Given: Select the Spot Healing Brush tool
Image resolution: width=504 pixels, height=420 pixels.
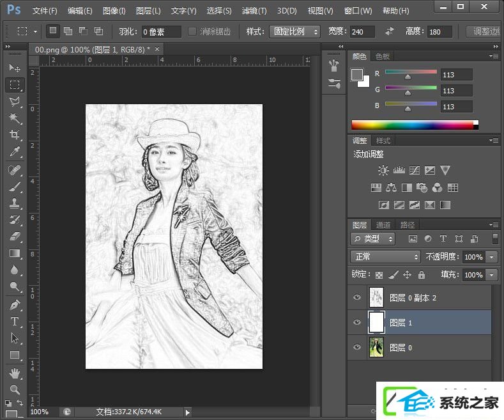Looking at the screenshot, I should [15, 169].
